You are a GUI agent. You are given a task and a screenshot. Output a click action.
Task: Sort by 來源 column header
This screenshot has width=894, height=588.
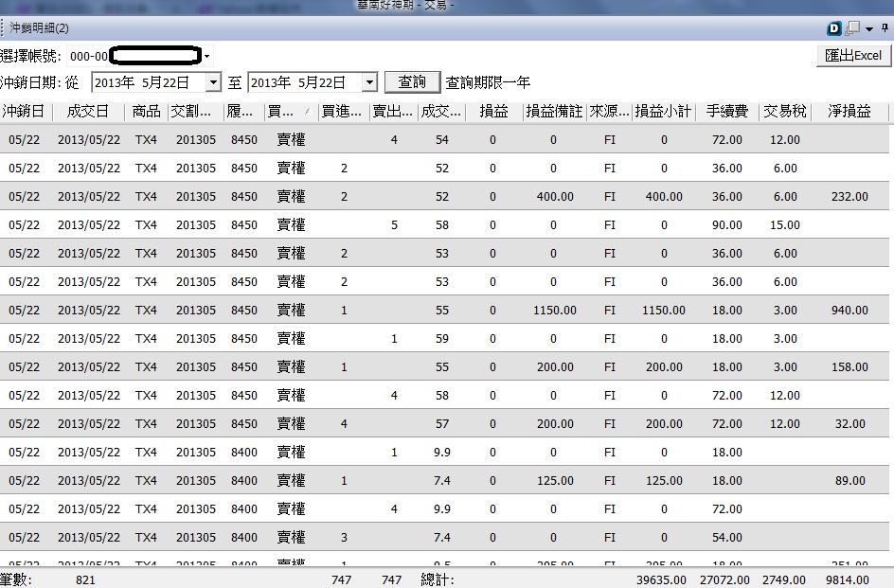[x=609, y=111]
